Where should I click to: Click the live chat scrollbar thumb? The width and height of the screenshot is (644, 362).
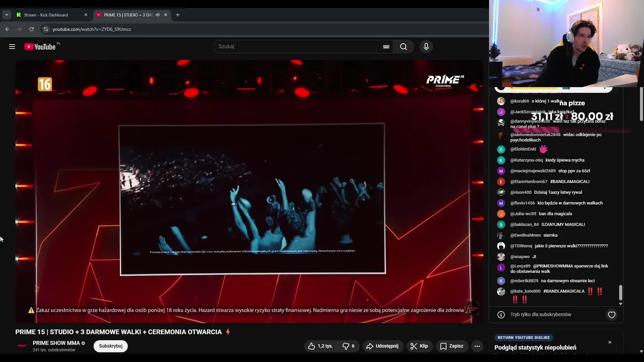click(620, 292)
